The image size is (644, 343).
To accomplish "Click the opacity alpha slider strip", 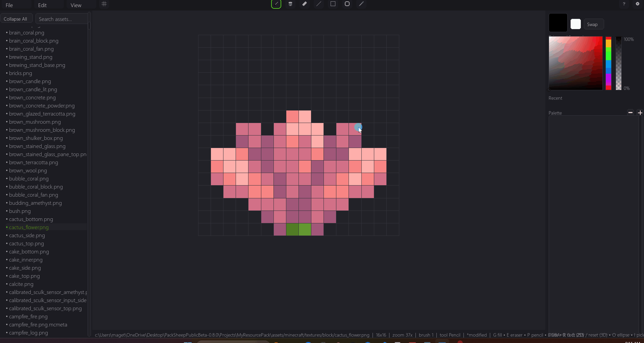I will click(619, 63).
